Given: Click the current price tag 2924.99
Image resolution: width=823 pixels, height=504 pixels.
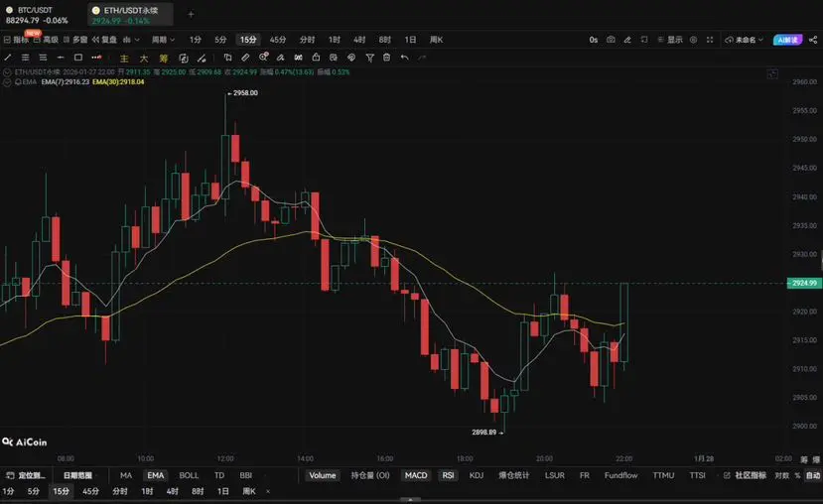Looking at the screenshot, I should click(804, 283).
